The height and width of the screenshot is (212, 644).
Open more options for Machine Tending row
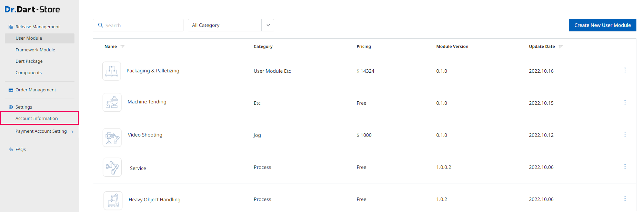point(625,102)
